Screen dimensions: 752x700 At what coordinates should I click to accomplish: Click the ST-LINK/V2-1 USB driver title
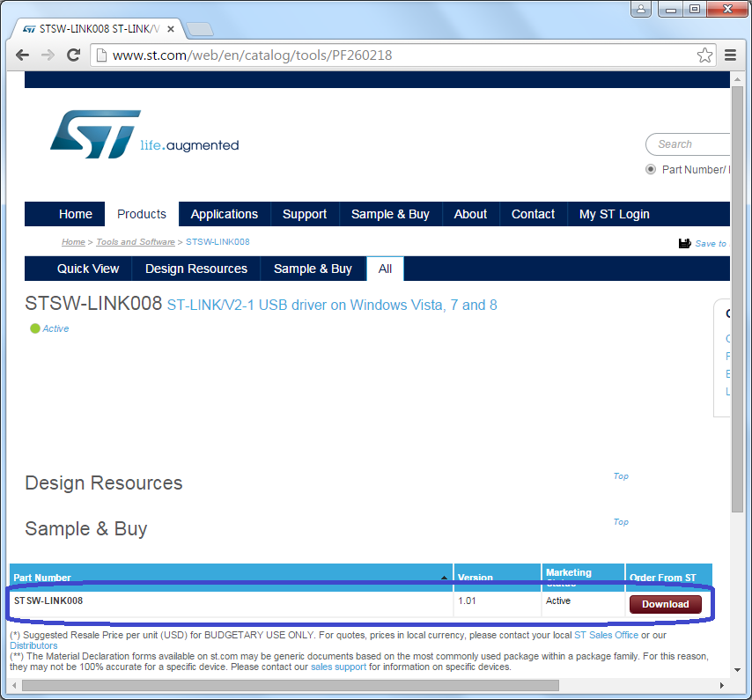tap(331, 305)
